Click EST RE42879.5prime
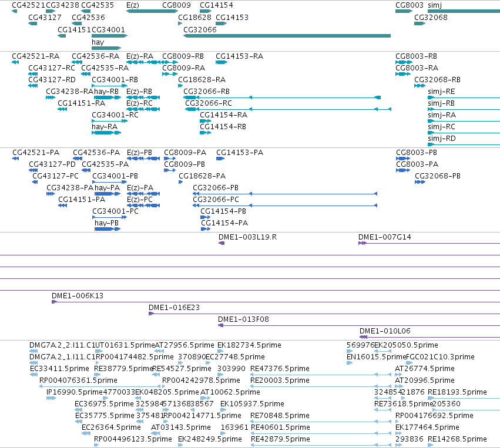 point(321,445)
